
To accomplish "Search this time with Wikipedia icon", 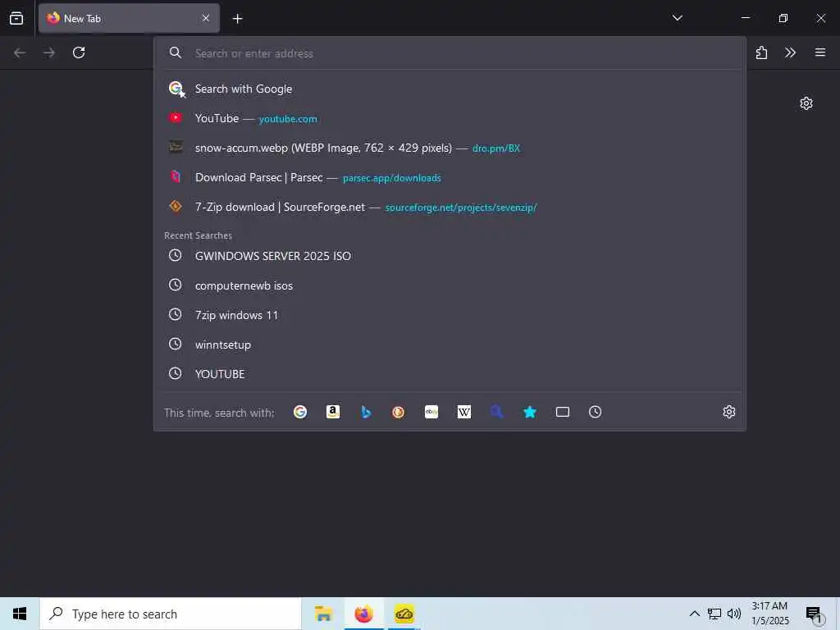I will pos(464,412).
